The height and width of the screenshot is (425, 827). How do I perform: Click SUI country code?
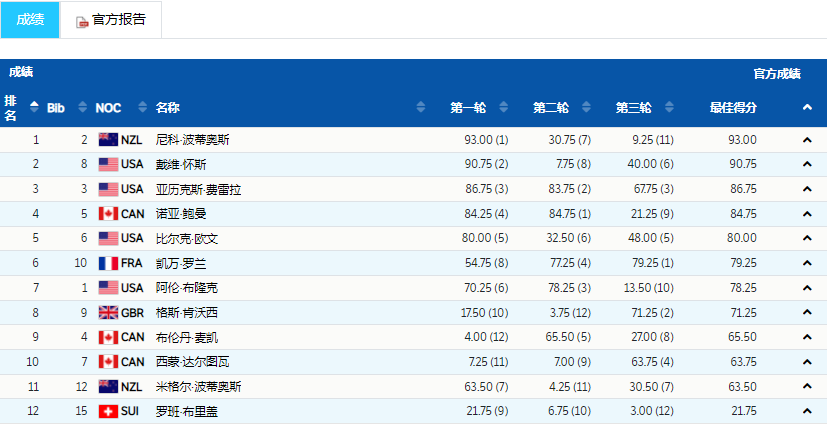[130, 411]
